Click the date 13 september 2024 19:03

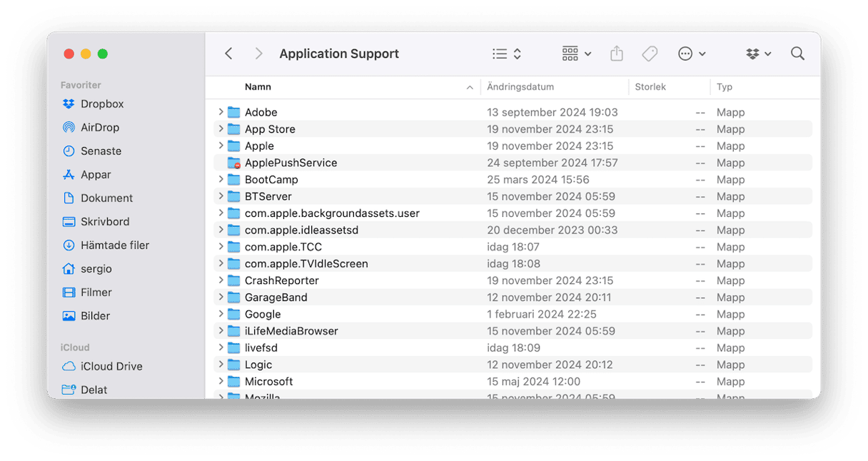[552, 112]
